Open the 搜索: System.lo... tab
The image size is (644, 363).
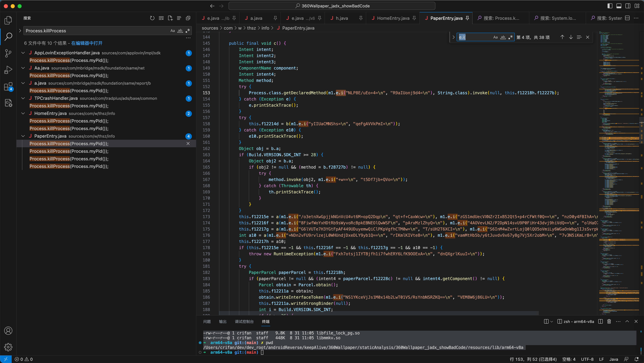(558, 18)
